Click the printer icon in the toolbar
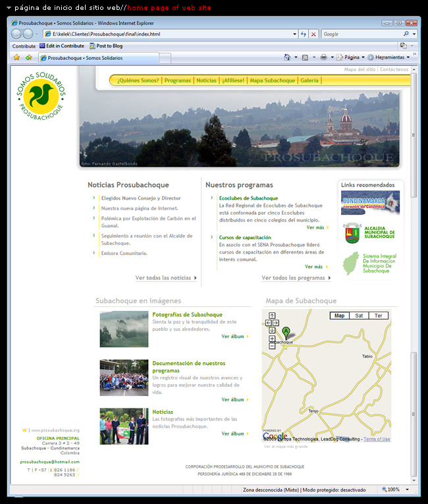This screenshot has width=428, height=504. point(323,57)
